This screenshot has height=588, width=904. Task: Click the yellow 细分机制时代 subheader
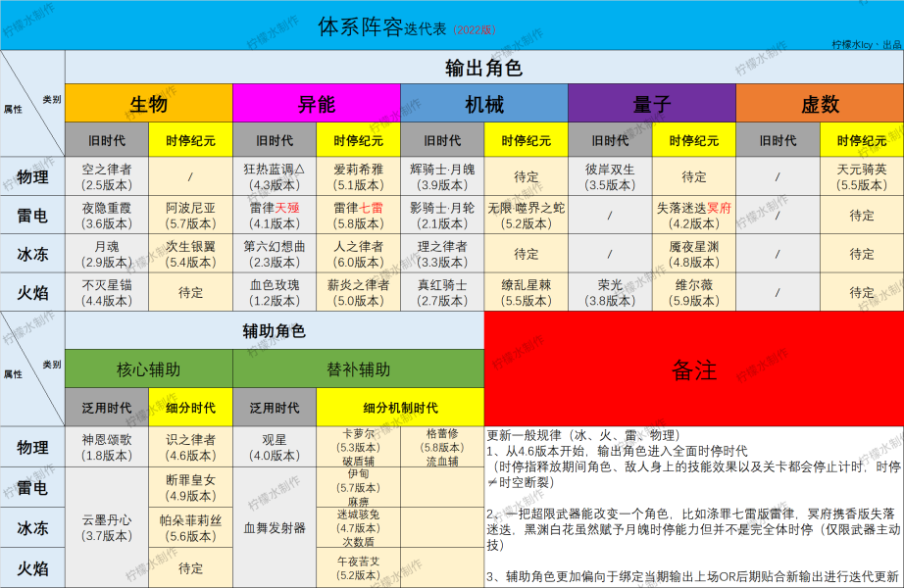tap(400, 408)
